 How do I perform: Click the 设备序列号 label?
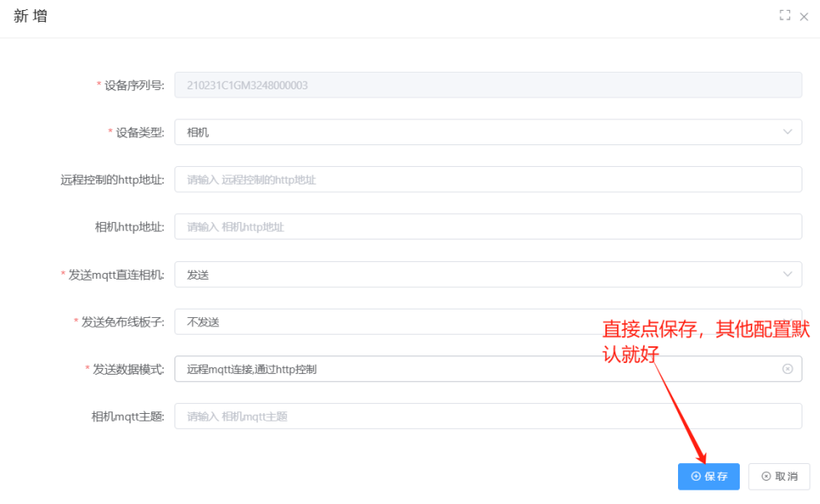click(x=134, y=85)
